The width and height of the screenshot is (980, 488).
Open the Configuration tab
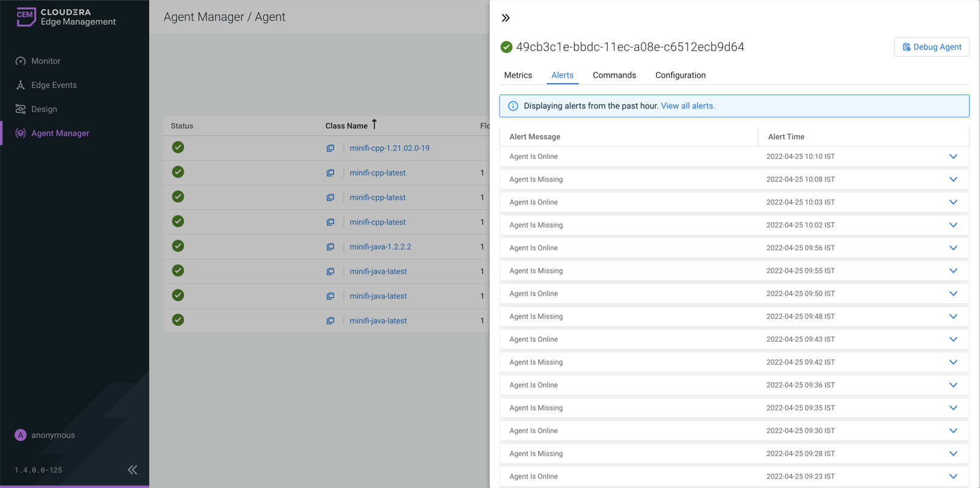pos(680,75)
